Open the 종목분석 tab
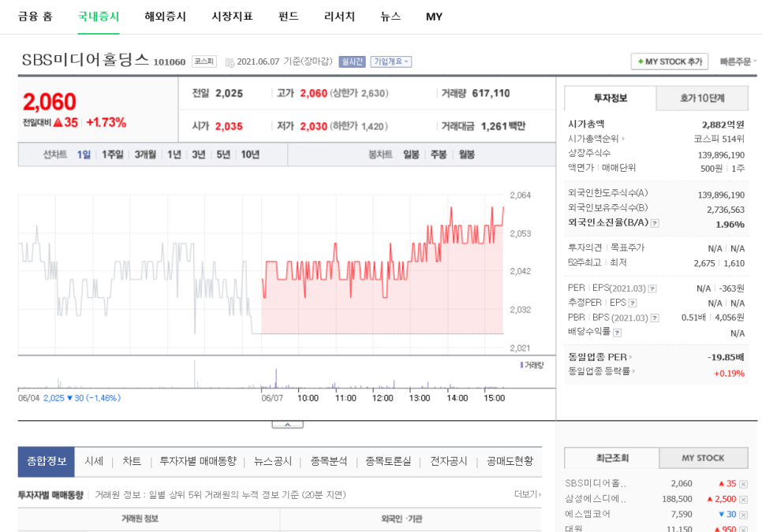Screen dimensions: 762x532 329,461
